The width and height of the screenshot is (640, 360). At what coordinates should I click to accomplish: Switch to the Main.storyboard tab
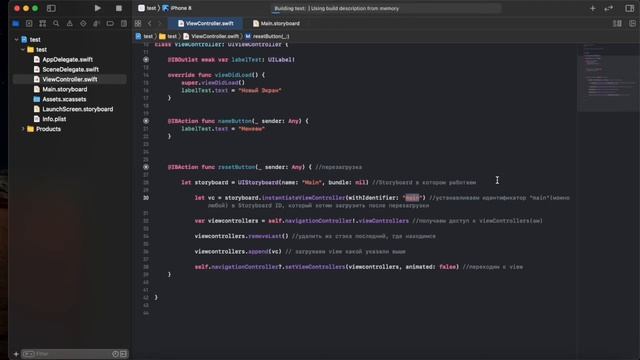point(276,24)
